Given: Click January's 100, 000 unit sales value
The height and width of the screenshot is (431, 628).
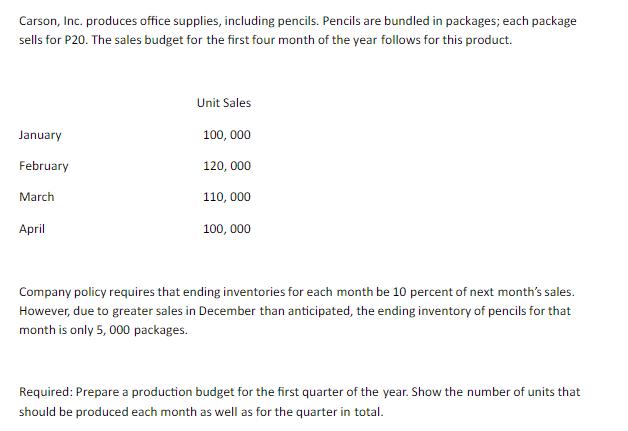Looking at the screenshot, I should [x=227, y=135].
